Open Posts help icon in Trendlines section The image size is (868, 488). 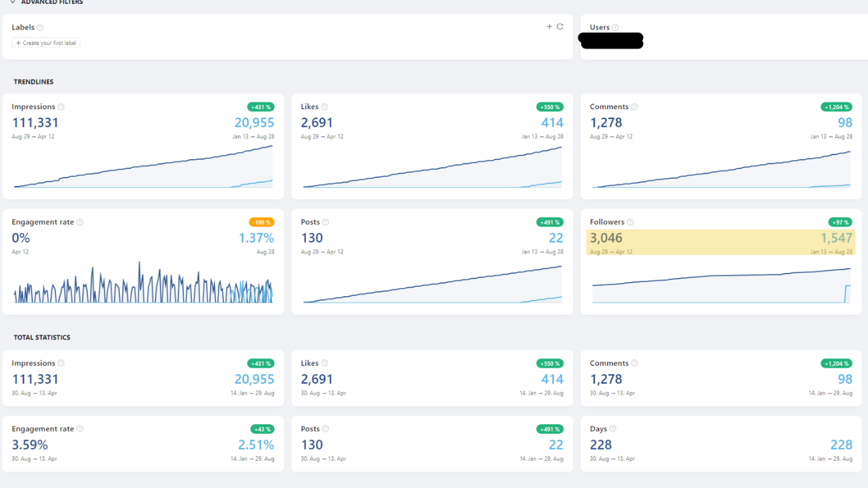tap(325, 222)
